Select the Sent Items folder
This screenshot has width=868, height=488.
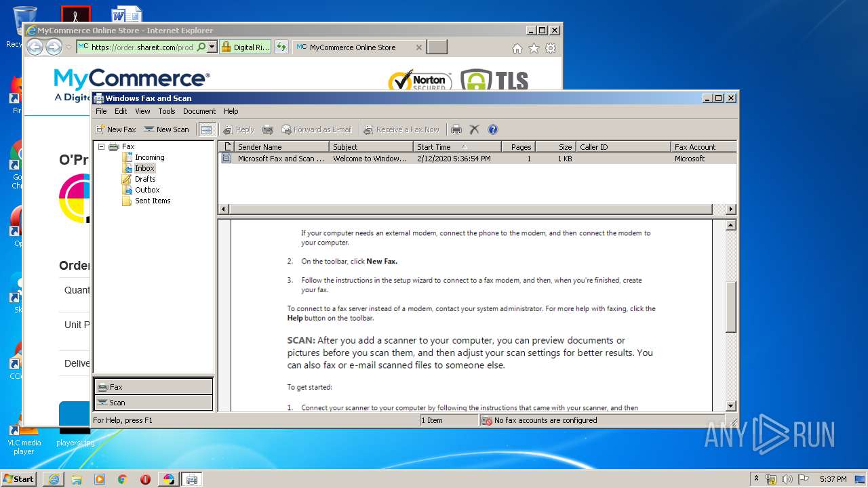click(x=153, y=201)
